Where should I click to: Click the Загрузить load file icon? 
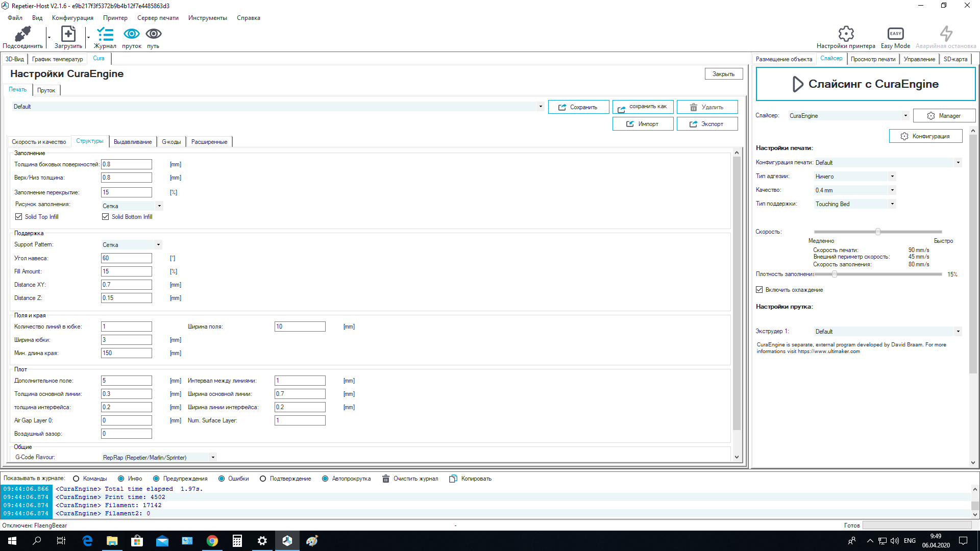(68, 34)
